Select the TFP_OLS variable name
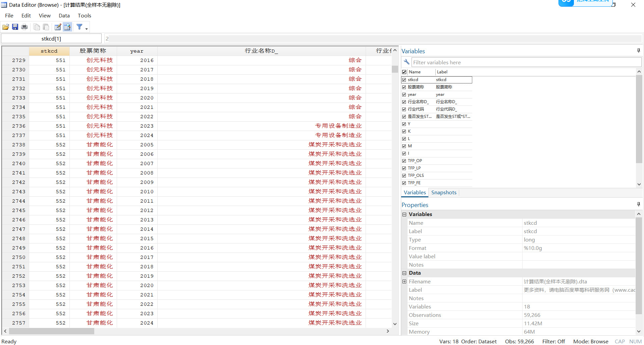This screenshot has height=345, width=644. point(416,176)
